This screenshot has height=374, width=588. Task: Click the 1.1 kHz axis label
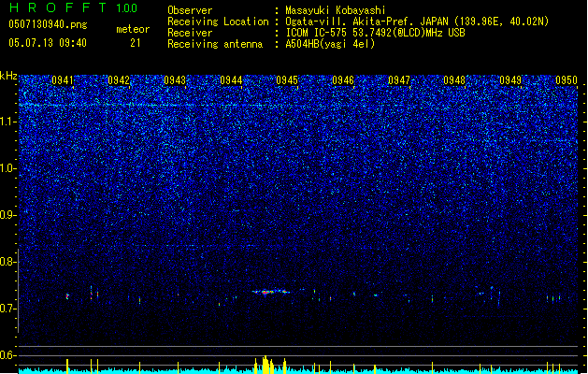[x=7, y=122]
